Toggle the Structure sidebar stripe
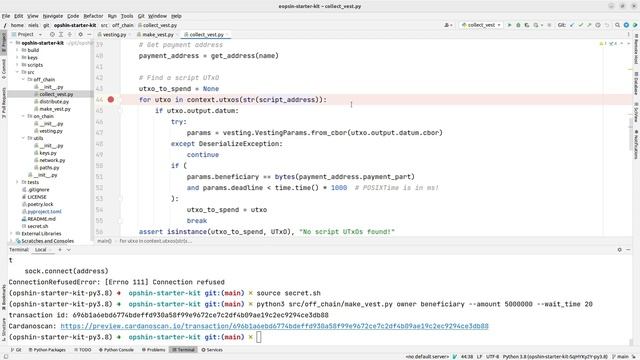 pos(4,329)
